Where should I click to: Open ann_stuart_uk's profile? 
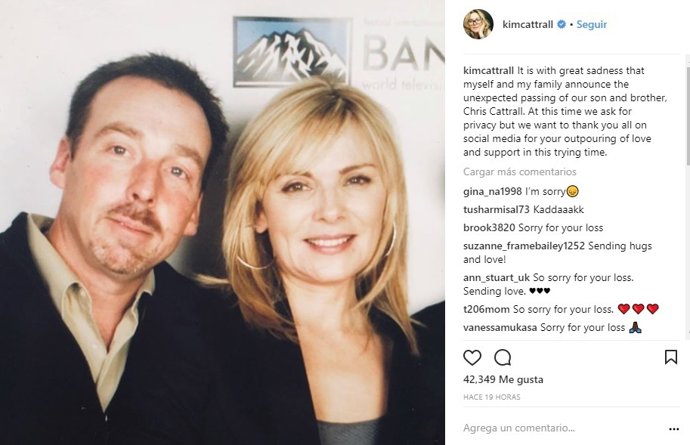[497, 276]
